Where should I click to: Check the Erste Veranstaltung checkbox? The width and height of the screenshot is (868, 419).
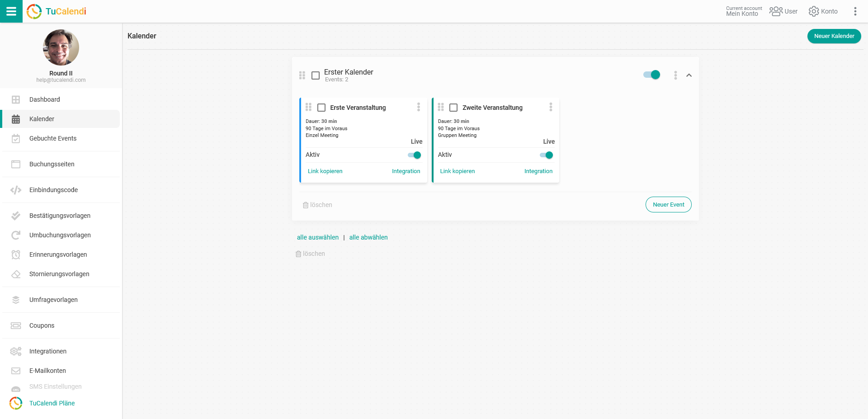[321, 108]
